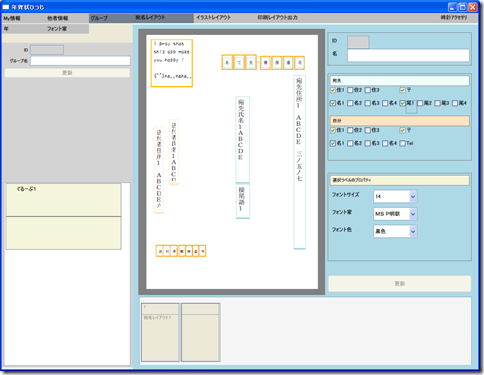Open the 印刷レイアウト出力 tab

277,18
